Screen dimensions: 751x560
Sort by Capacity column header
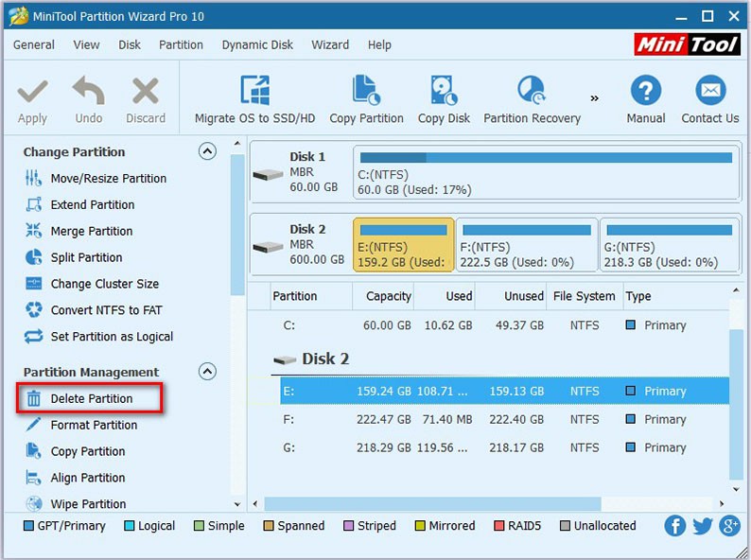383,296
